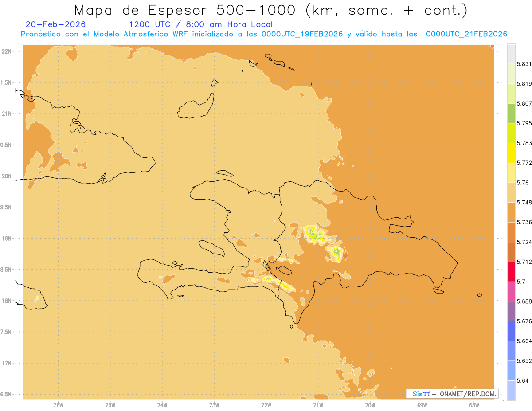Click the colorbar value 5.819

(x=525, y=84)
